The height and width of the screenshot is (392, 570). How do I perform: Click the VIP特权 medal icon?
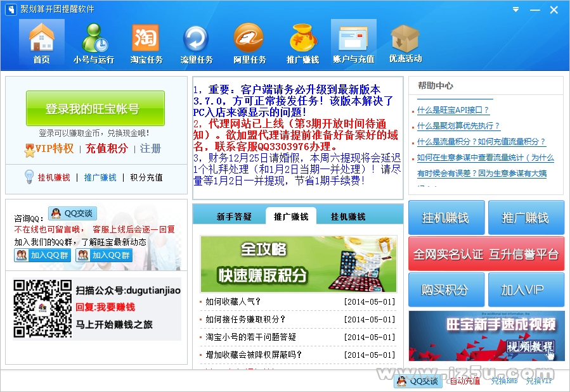pos(29,150)
